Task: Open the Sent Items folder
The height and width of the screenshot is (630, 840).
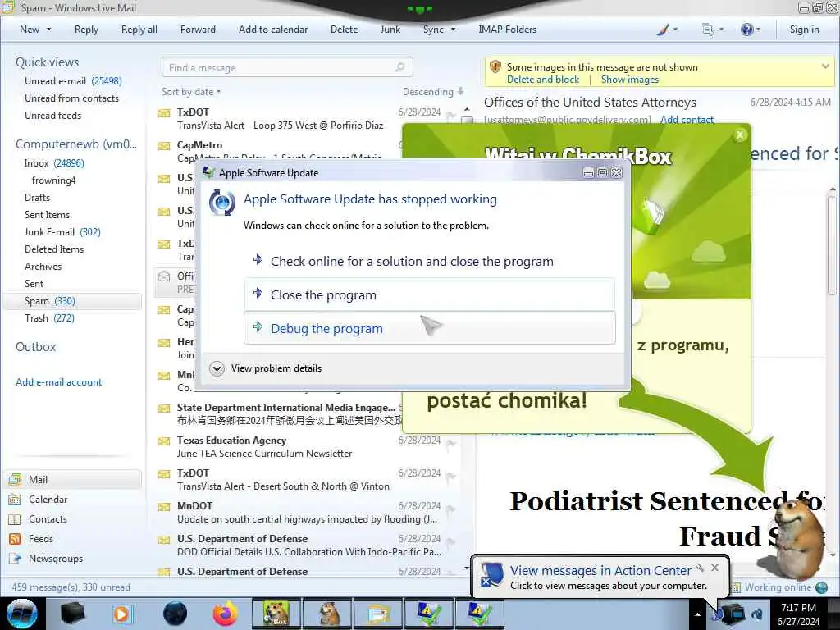Action: tap(47, 214)
